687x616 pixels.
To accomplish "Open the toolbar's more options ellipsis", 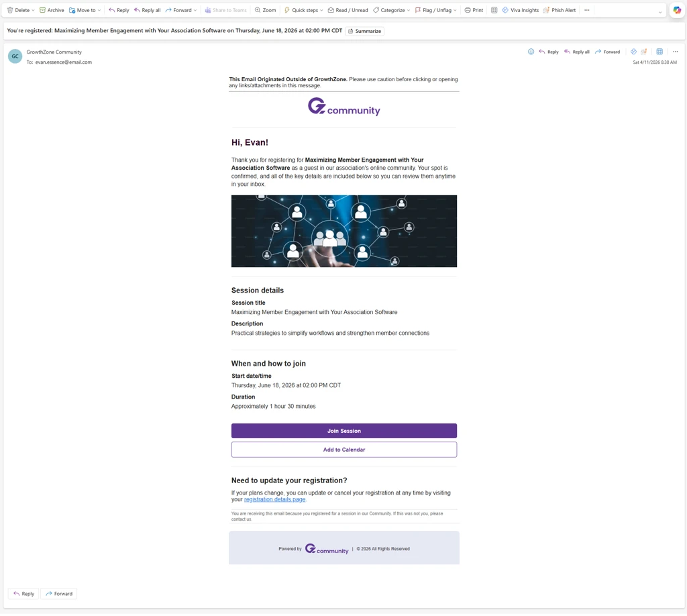I will pyautogui.click(x=586, y=10).
